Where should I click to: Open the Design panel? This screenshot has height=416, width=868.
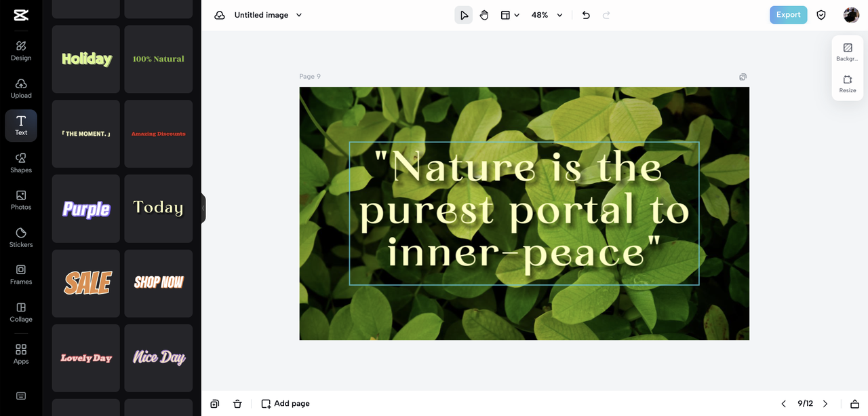(x=21, y=51)
